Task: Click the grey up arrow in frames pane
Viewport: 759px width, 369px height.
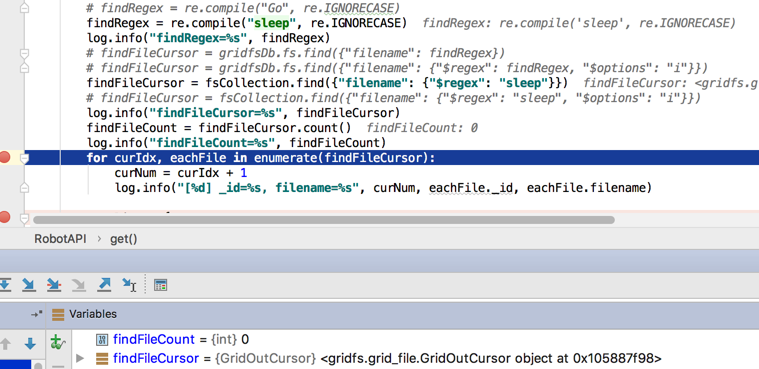Action: pyautogui.click(x=5, y=344)
